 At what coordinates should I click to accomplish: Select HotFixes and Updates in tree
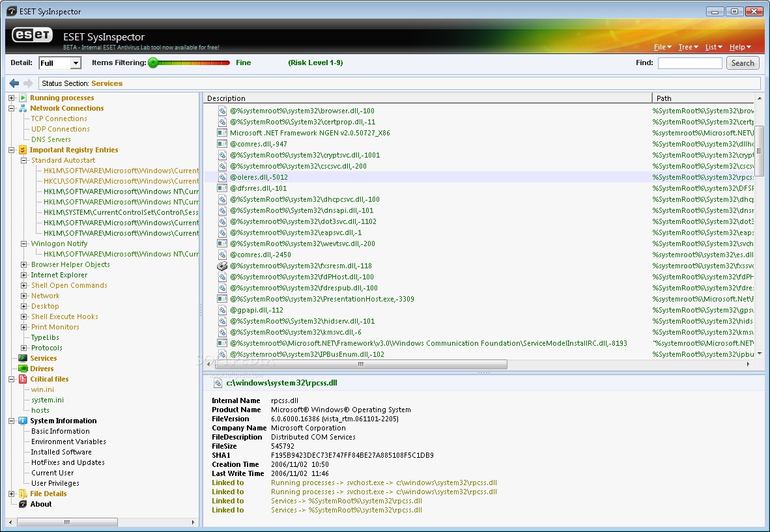tap(68, 462)
